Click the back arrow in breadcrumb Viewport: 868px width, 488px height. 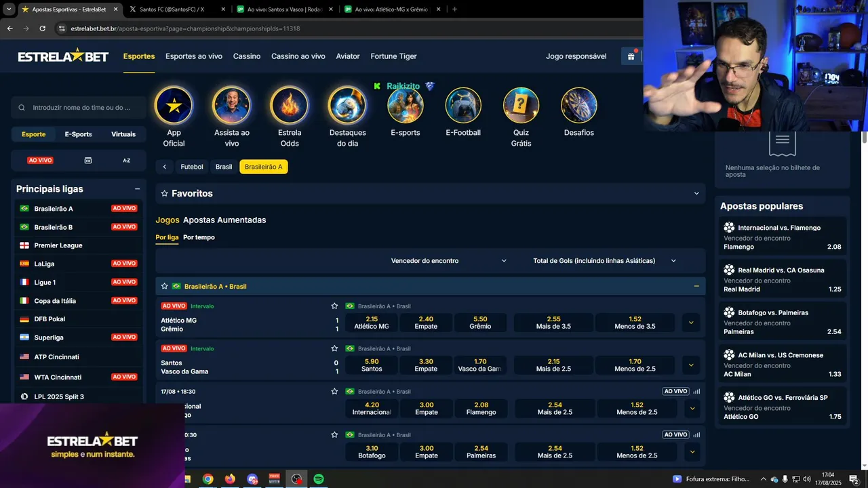click(x=164, y=167)
